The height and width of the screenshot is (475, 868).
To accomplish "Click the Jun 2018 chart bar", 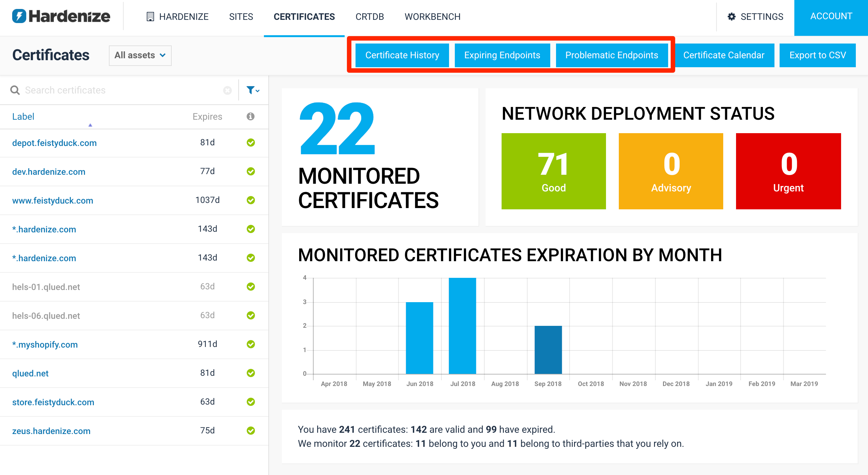I will pos(419,338).
